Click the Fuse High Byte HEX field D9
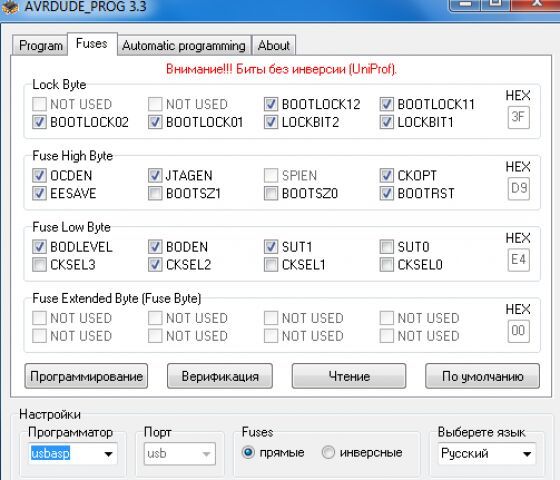Screen dimensions: 560x480 pyautogui.click(x=518, y=188)
